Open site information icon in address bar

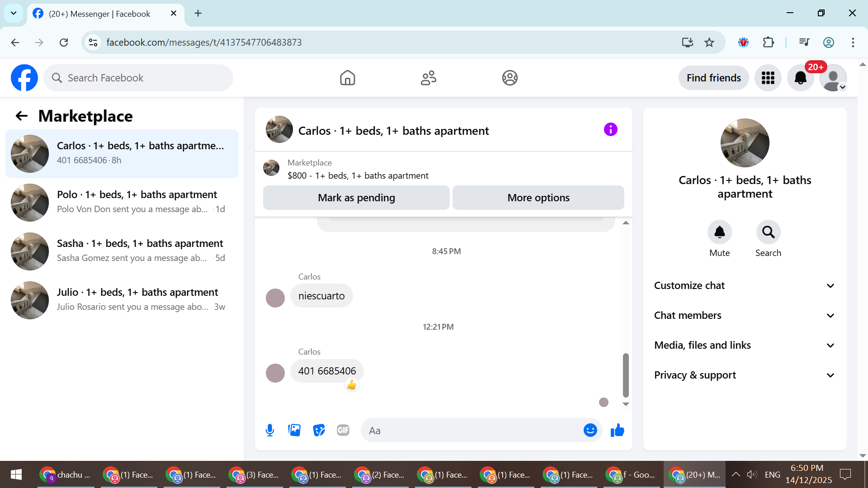93,43
